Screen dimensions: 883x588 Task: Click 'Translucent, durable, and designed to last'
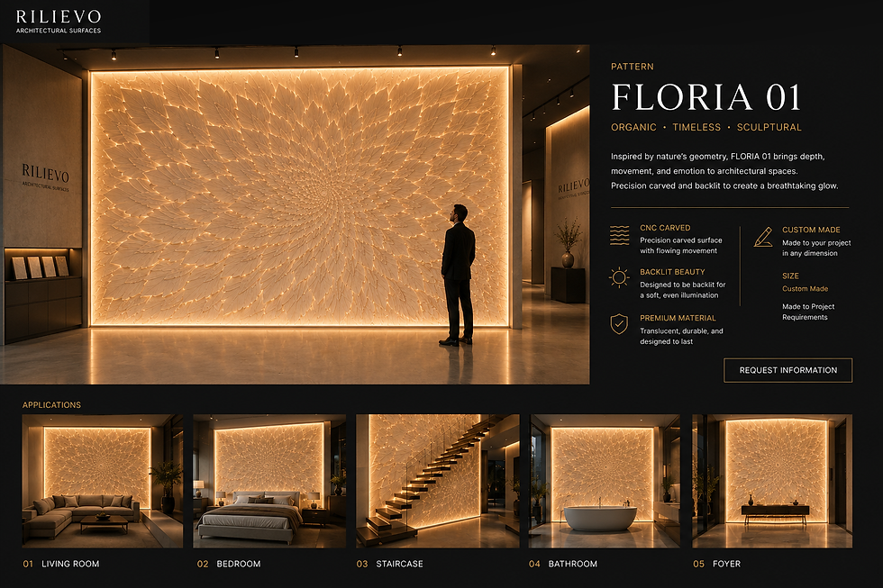681,336
